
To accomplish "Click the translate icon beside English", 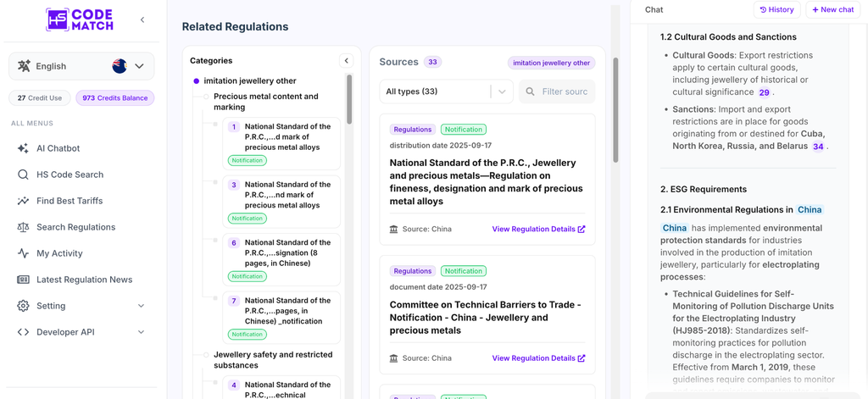I will 24,66.
